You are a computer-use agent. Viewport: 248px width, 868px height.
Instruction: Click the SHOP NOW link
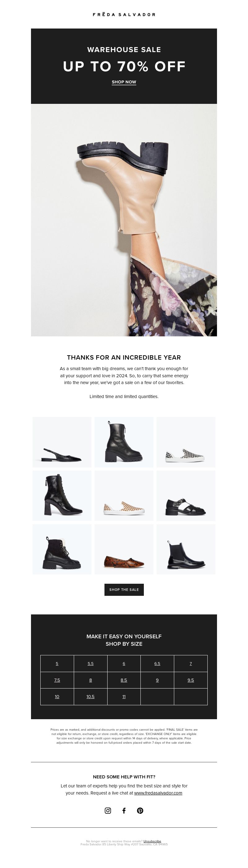(124, 82)
